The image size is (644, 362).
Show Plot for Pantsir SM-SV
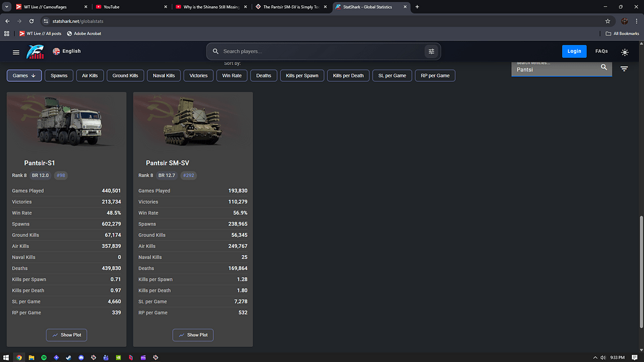click(193, 335)
